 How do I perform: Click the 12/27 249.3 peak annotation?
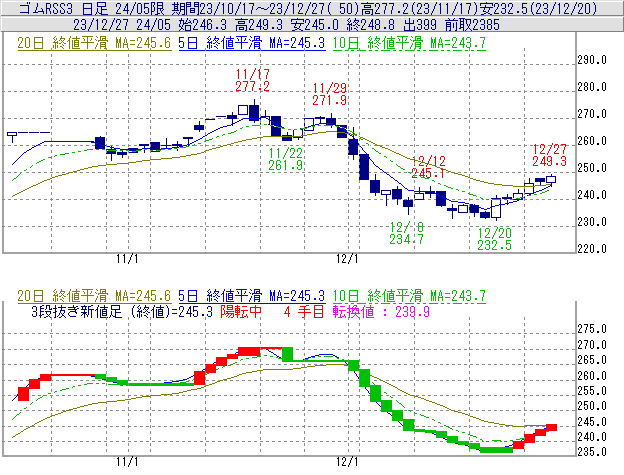550,155
